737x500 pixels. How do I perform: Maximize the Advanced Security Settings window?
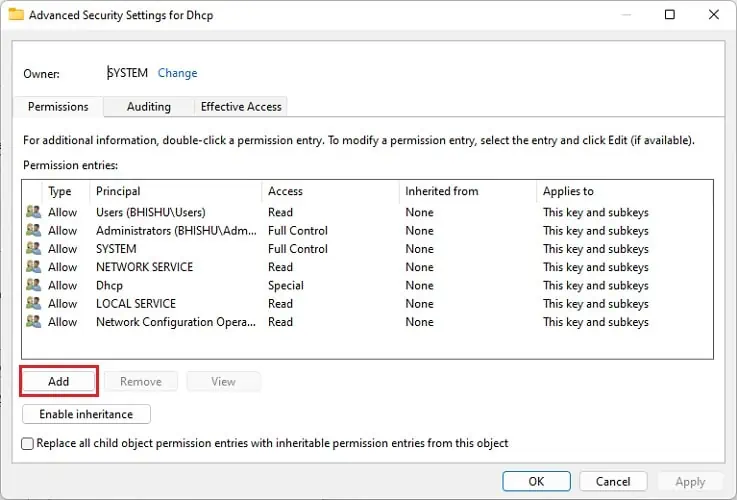click(669, 15)
